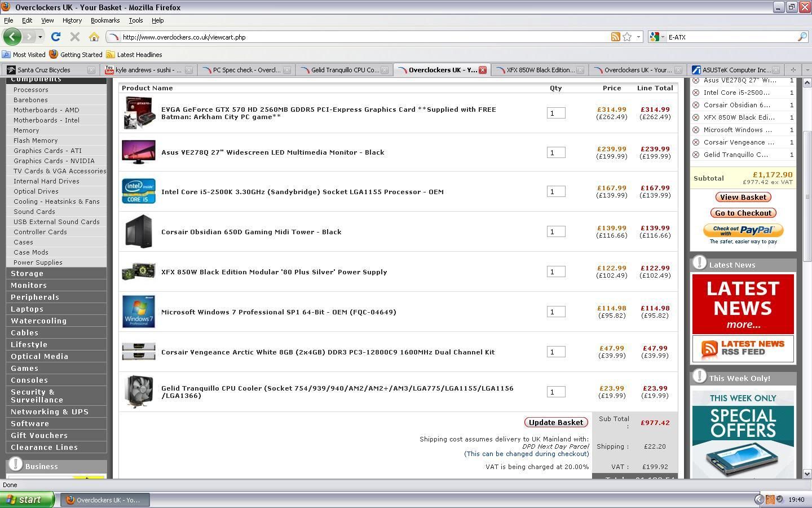This screenshot has width=812, height=508.
Task: Reload the page with the refresh icon
Action: (x=55, y=37)
